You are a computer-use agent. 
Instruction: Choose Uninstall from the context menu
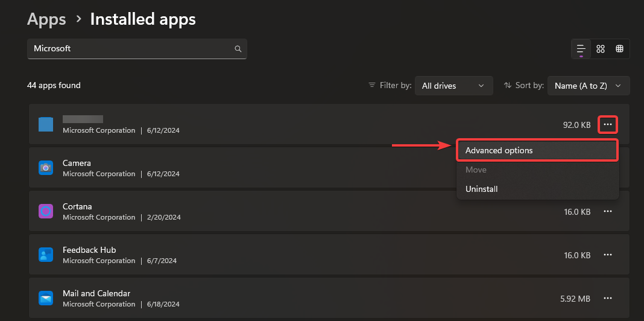(x=482, y=189)
